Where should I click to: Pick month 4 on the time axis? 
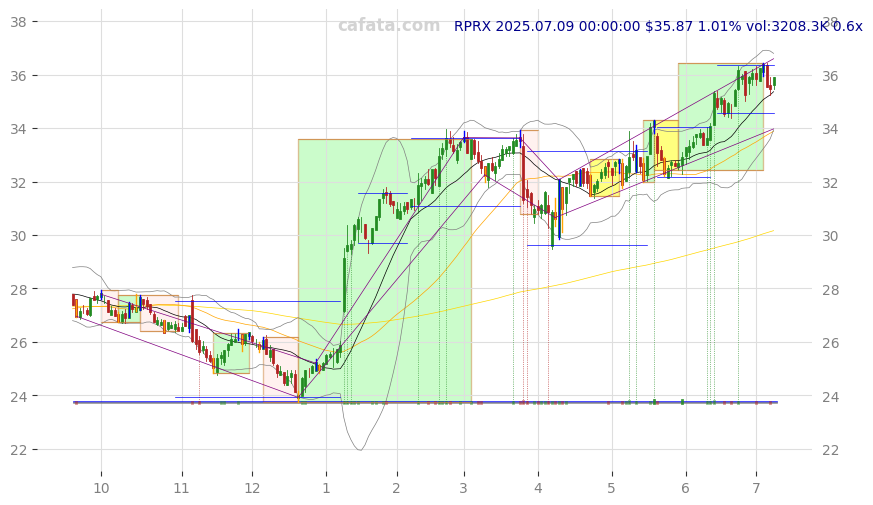[x=538, y=488]
